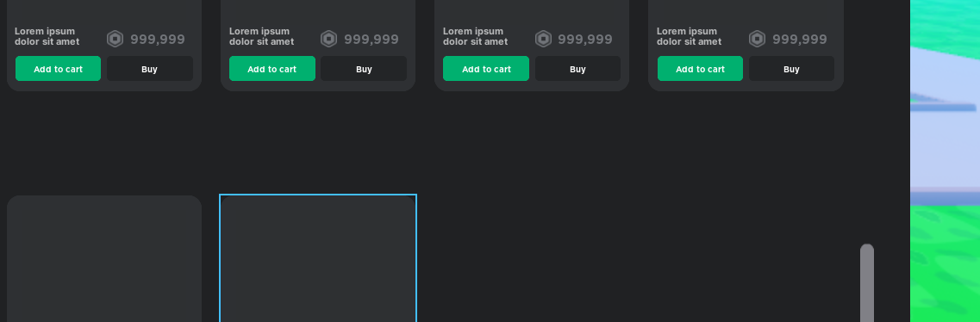Buy the first card's item

point(149,69)
